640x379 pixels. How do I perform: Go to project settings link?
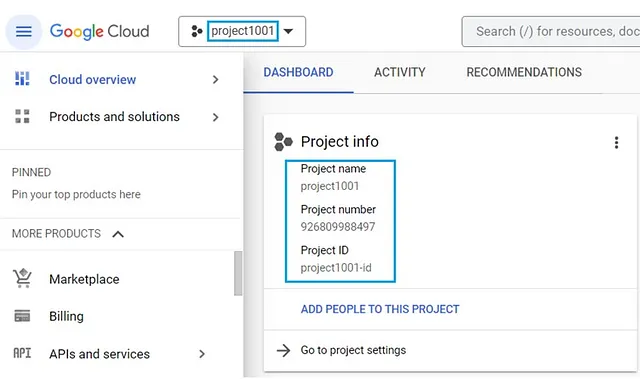point(353,350)
